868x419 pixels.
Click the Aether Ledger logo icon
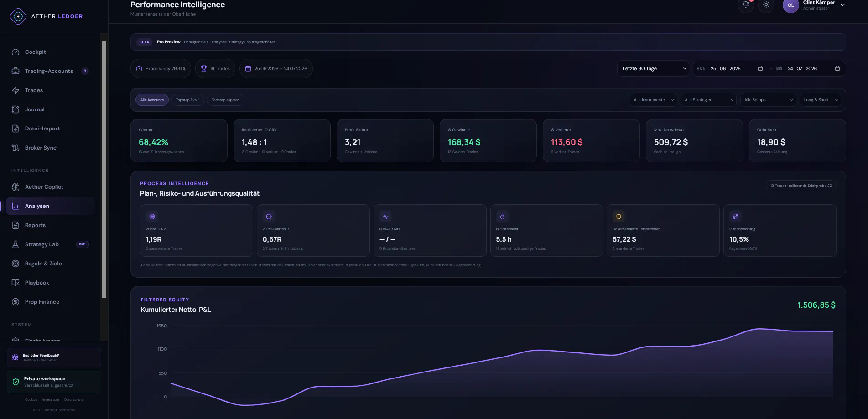click(x=18, y=16)
